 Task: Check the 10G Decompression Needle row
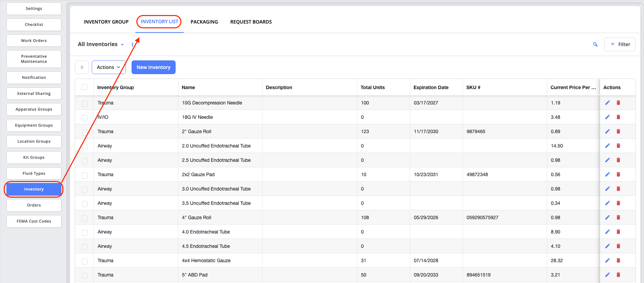point(85,103)
